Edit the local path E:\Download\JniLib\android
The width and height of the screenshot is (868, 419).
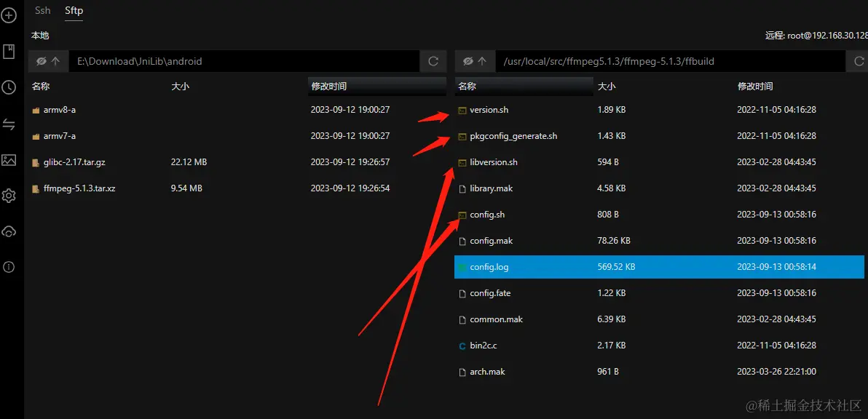click(243, 61)
